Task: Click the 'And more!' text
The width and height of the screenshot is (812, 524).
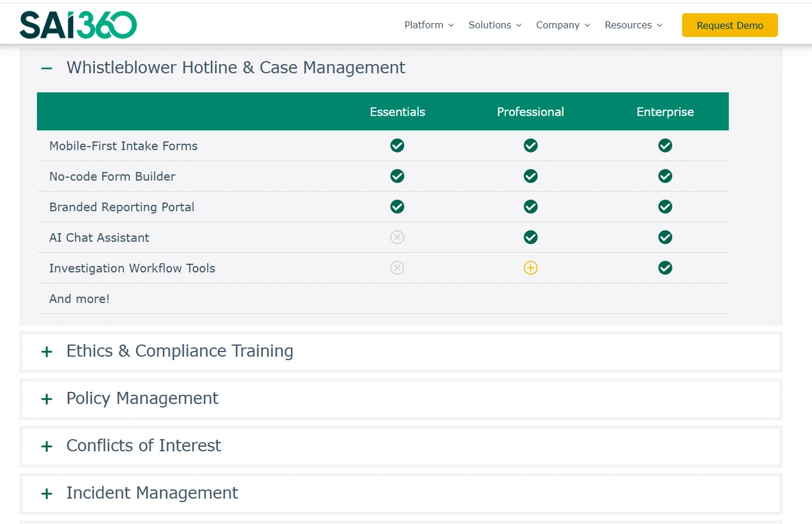Action: [x=79, y=299]
